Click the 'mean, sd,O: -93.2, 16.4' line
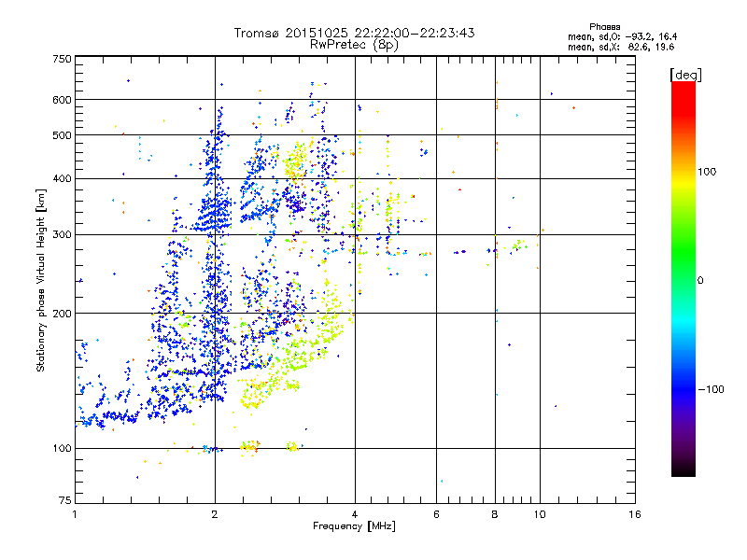 (622, 36)
